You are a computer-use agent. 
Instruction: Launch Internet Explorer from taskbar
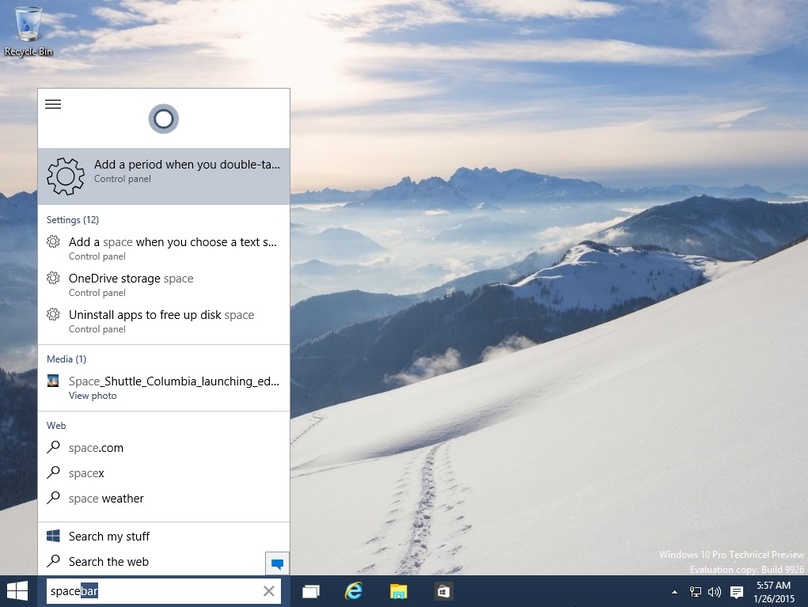[354, 591]
